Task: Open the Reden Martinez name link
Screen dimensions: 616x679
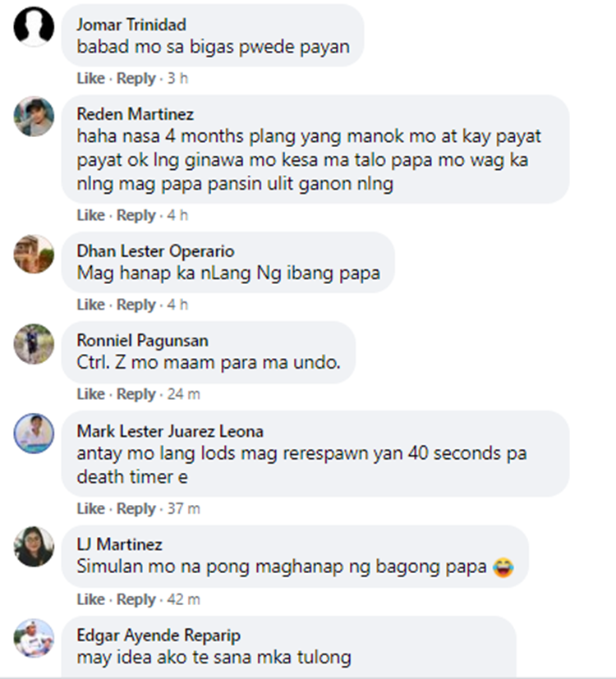Action: click(136, 114)
